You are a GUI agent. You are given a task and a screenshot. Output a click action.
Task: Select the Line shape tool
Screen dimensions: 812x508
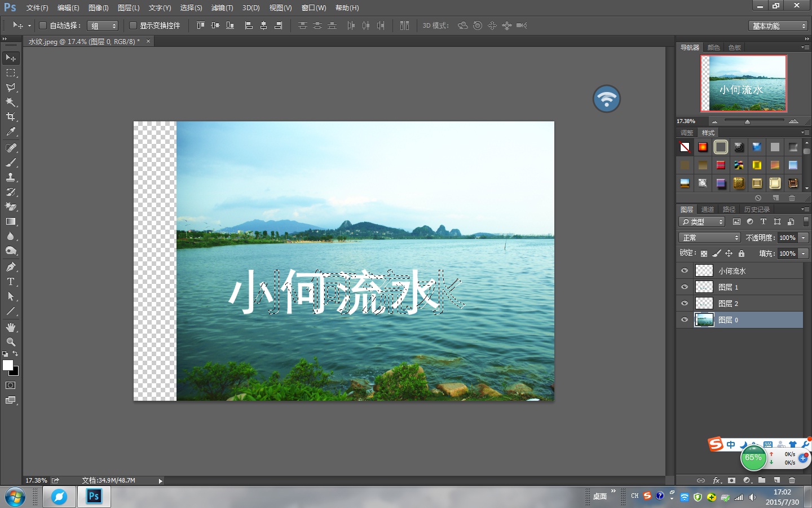coord(11,311)
